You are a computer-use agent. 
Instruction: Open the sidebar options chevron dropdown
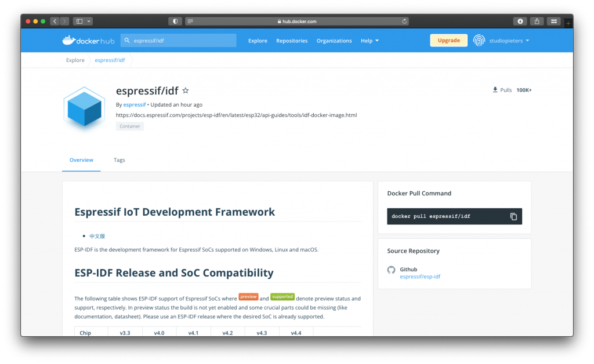tap(89, 21)
